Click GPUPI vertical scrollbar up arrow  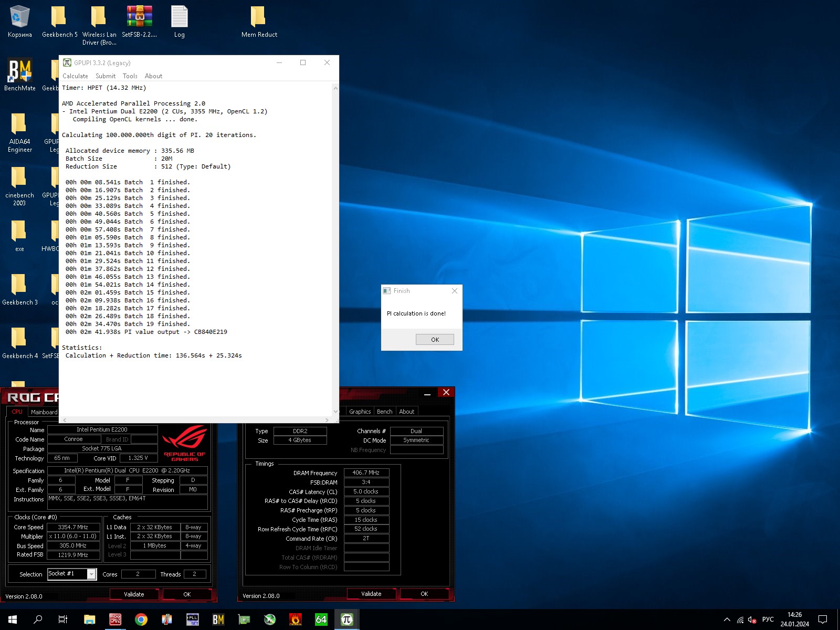click(335, 88)
